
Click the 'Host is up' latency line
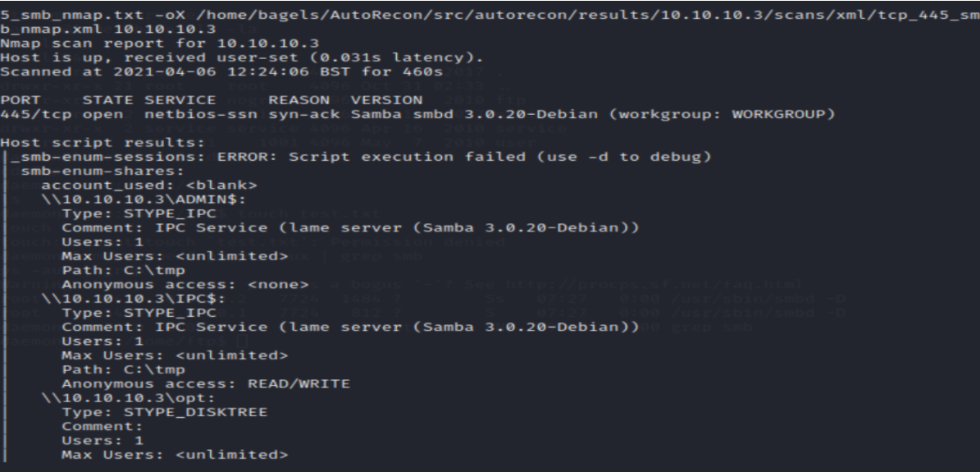click(x=242, y=57)
